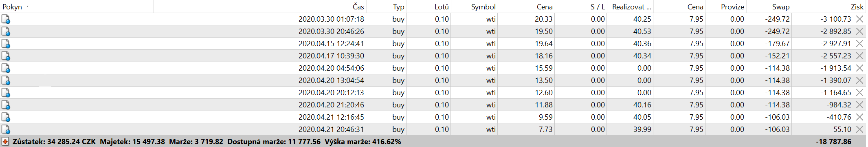Close the buy order opened at 20.33

pyautogui.click(x=859, y=19)
